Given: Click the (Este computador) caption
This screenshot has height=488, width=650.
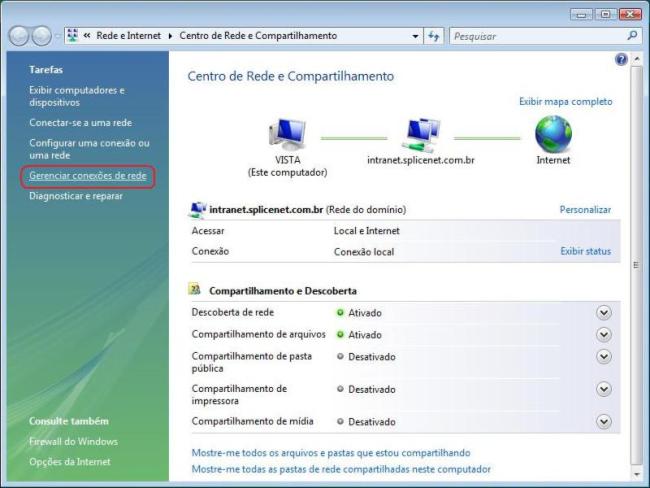Looking at the screenshot, I should (x=288, y=172).
